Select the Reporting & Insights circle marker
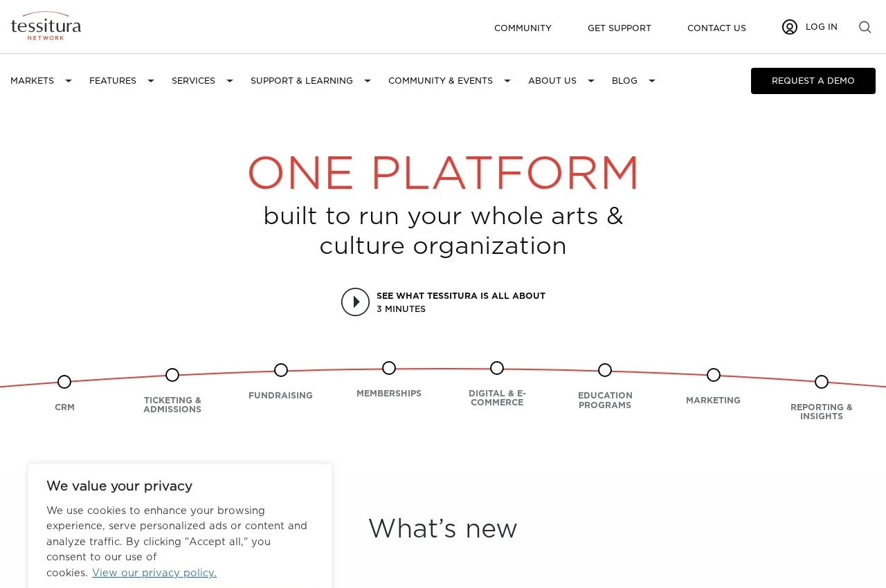 click(822, 382)
